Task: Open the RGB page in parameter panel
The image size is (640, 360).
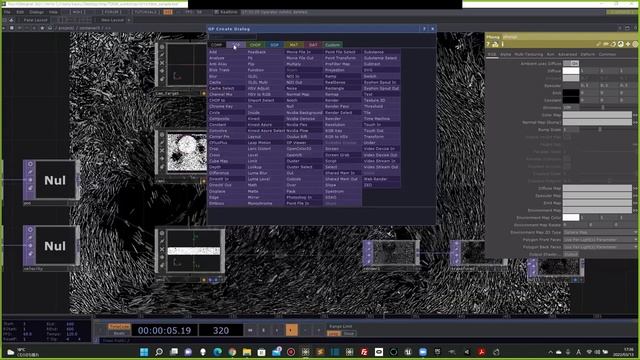Action: (x=492, y=54)
